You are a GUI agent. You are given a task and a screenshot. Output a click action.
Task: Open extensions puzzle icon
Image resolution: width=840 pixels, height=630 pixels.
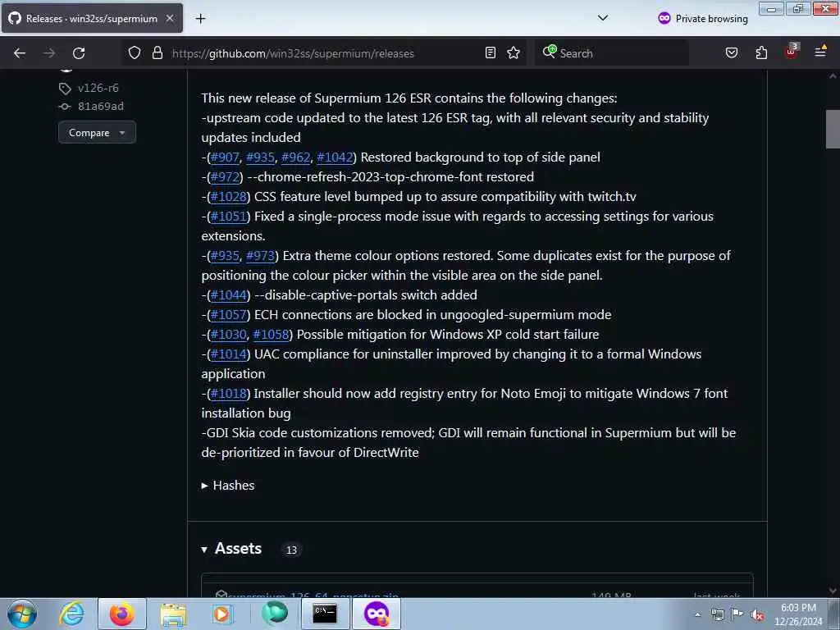[x=761, y=52]
